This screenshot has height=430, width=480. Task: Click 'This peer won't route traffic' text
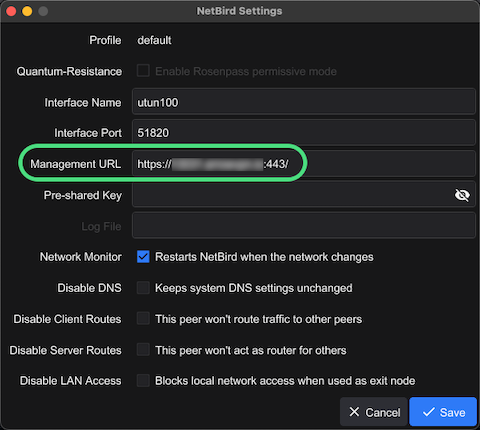click(x=258, y=319)
